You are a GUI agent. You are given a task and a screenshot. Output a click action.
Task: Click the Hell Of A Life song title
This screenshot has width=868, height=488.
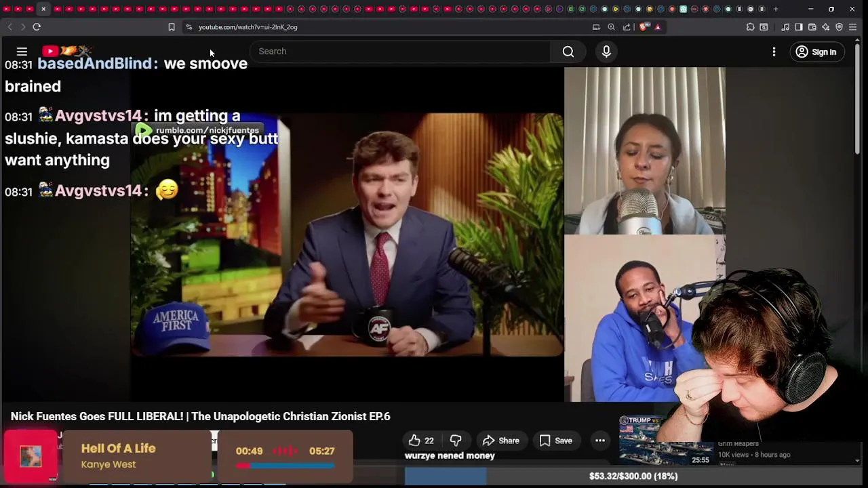click(x=118, y=449)
